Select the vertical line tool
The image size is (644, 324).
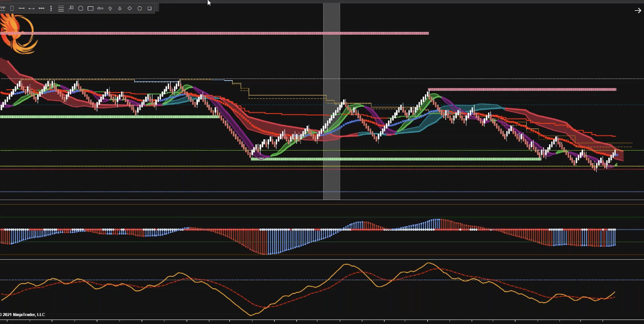point(51,9)
